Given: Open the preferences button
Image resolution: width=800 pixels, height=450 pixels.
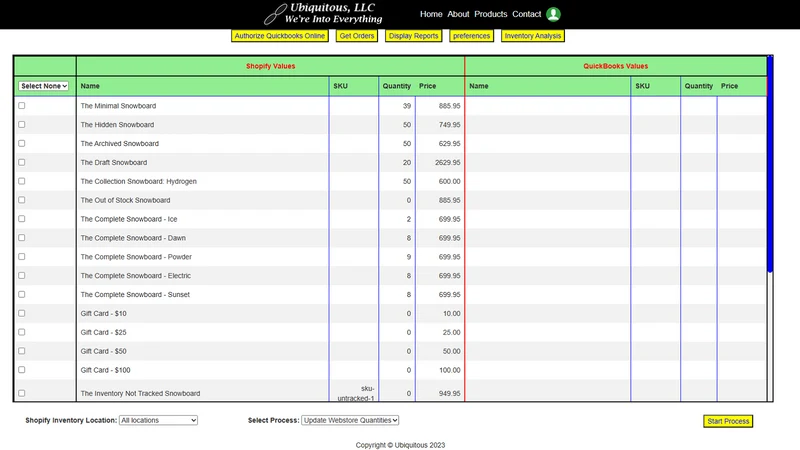Looking at the screenshot, I should pos(471,36).
